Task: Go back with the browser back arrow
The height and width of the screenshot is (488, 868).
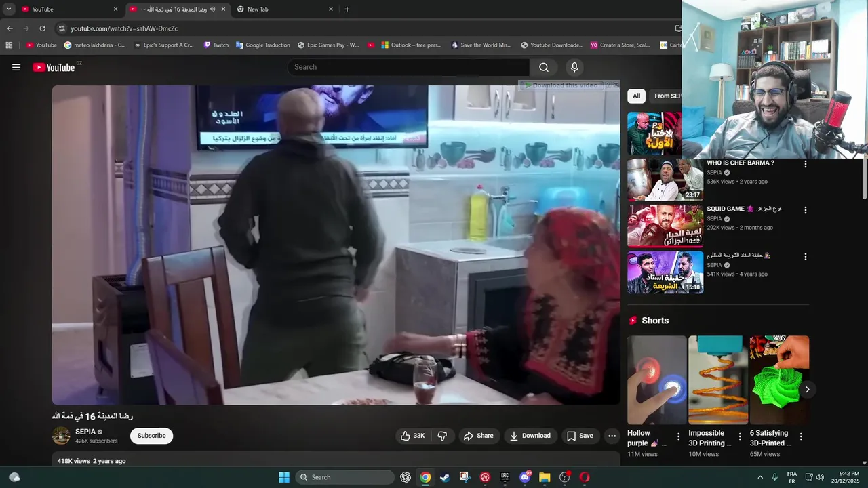Action: click(x=9, y=28)
